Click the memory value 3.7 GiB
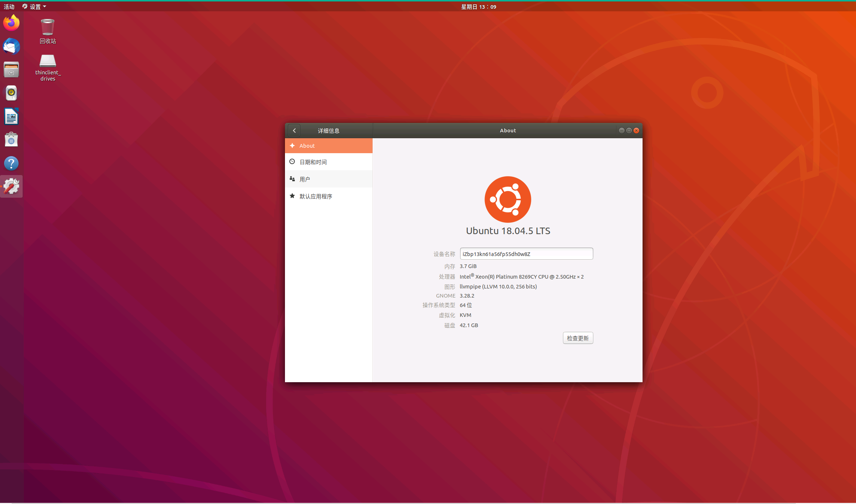The height and width of the screenshot is (504, 856). click(468, 266)
